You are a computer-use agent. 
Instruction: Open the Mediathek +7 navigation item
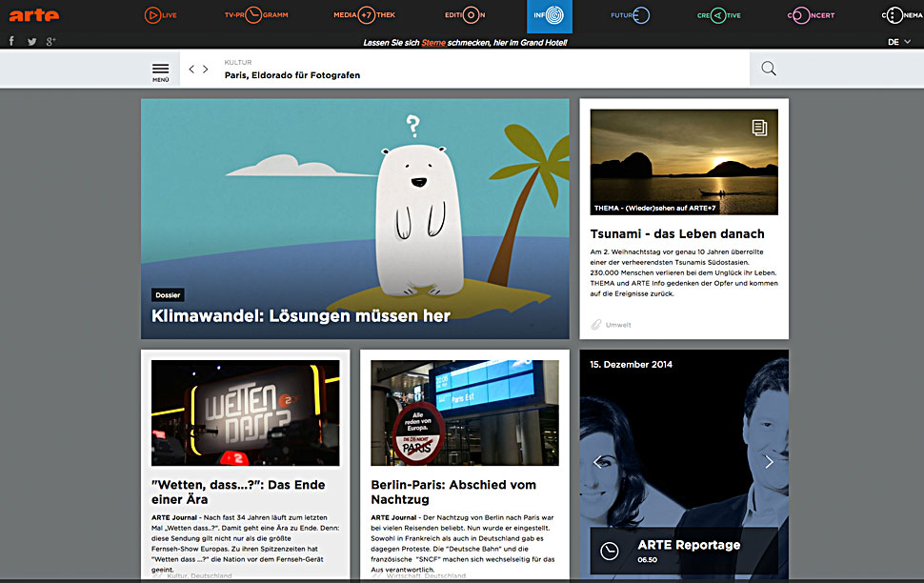click(x=364, y=15)
